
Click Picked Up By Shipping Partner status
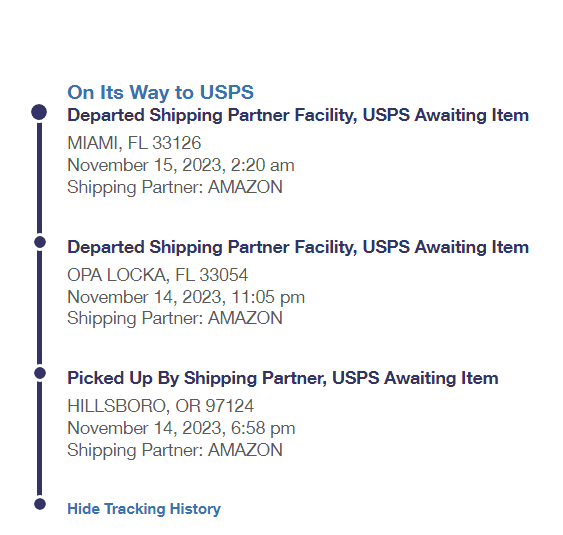click(283, 378)
